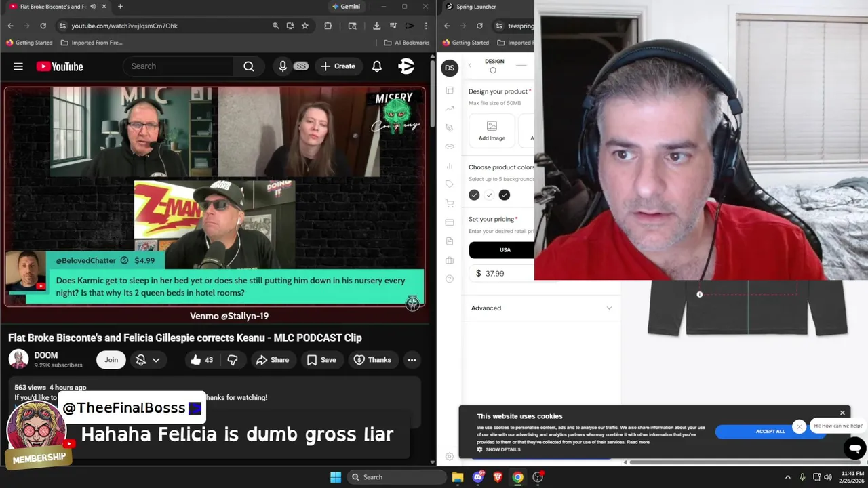Save the video to playlist
The width and height of the screenshot is (868, 488).
(321, 360)
